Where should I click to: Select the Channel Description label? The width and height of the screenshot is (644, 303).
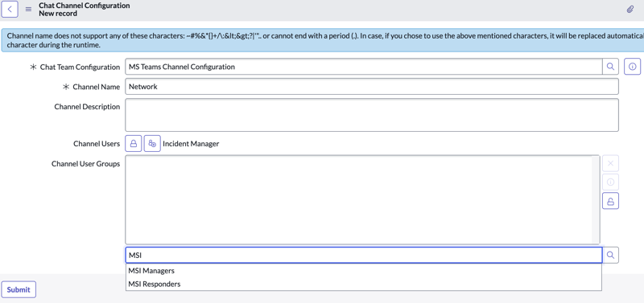tap(87, 107)
